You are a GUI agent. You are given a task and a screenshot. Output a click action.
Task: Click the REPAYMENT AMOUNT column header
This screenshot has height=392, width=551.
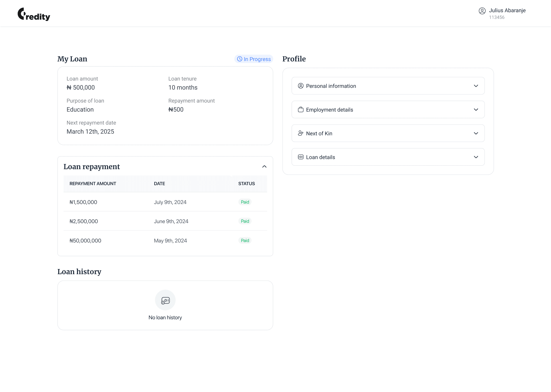pos(93,184)
